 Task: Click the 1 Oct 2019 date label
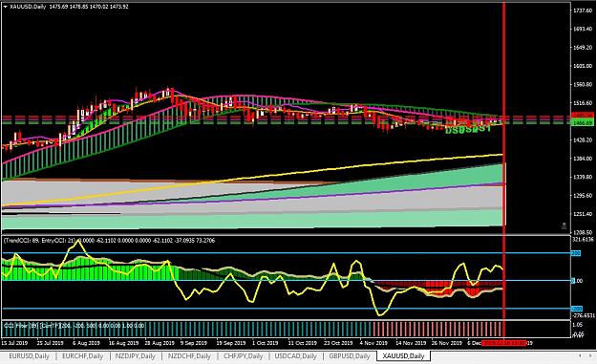(x=266, y=343)
